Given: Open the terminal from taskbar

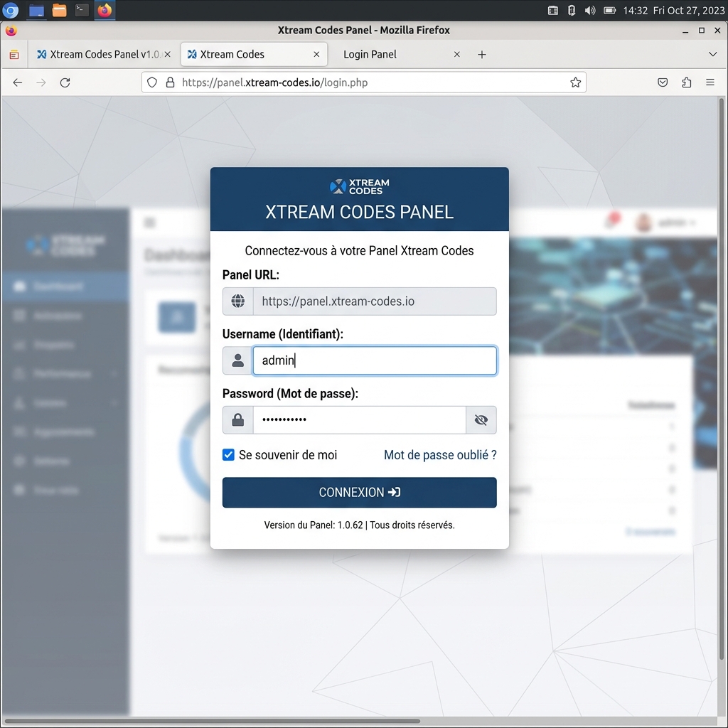Looking at the screenshot, I should tap(82, 10).
